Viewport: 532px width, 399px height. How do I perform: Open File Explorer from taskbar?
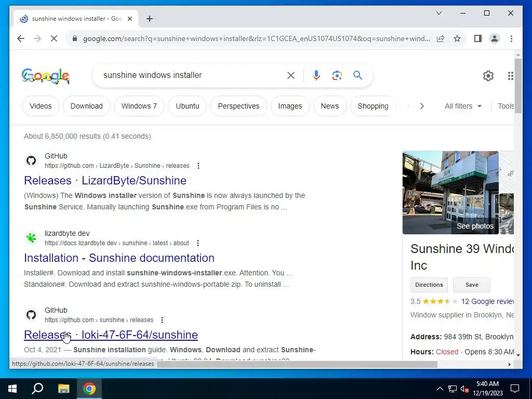click(63, 389)
